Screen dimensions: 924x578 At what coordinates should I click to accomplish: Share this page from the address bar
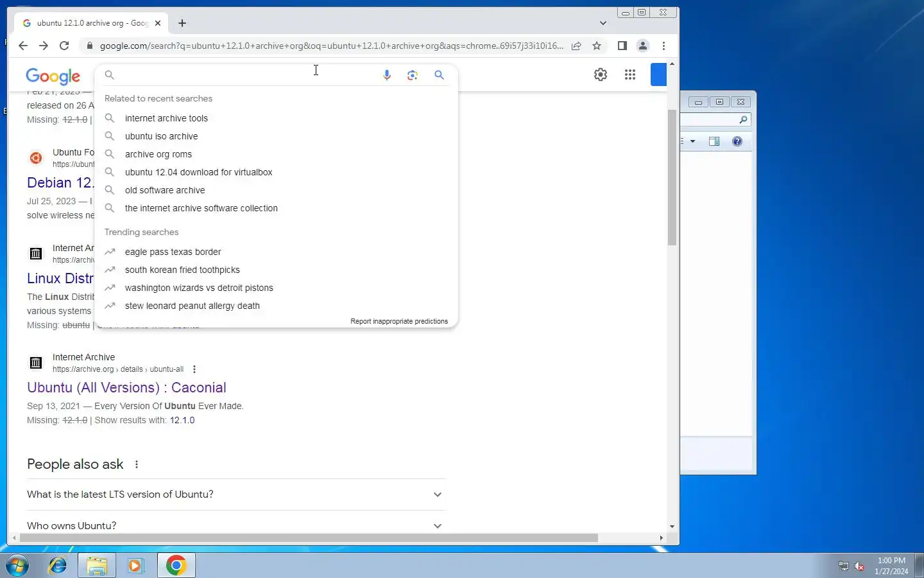tap(576, 46)
